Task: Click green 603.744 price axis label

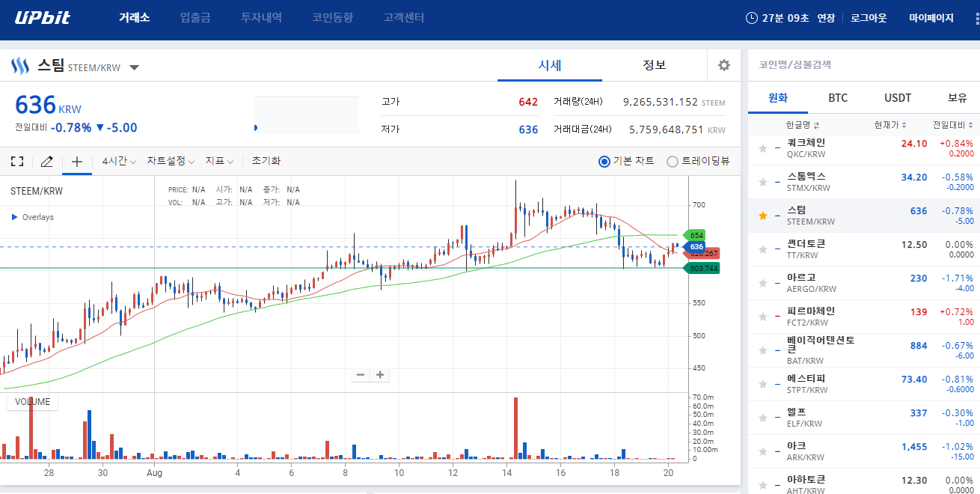Action: click(701, 268)
